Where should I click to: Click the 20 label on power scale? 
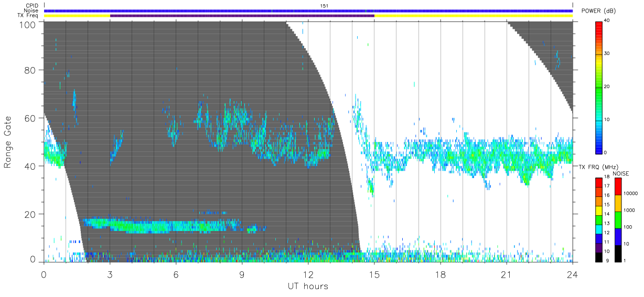607,87
